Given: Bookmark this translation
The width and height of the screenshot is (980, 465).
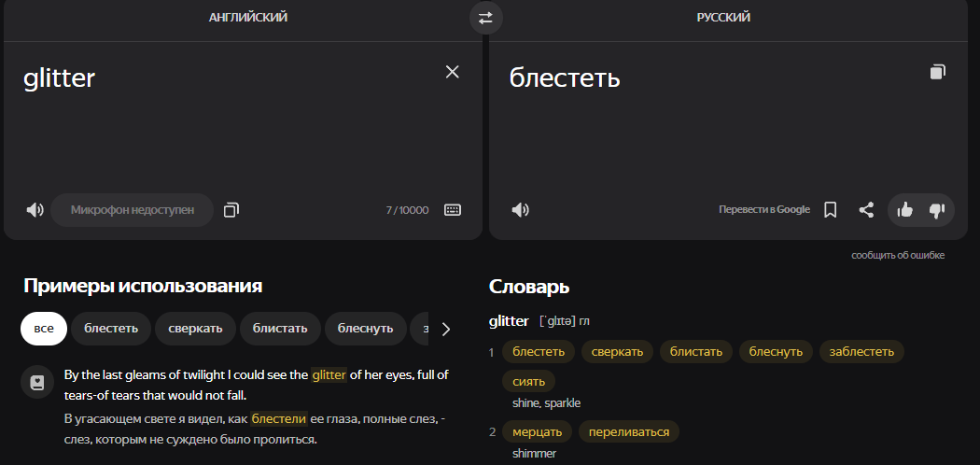Looking at the screenshot, I should click(830, 210).
